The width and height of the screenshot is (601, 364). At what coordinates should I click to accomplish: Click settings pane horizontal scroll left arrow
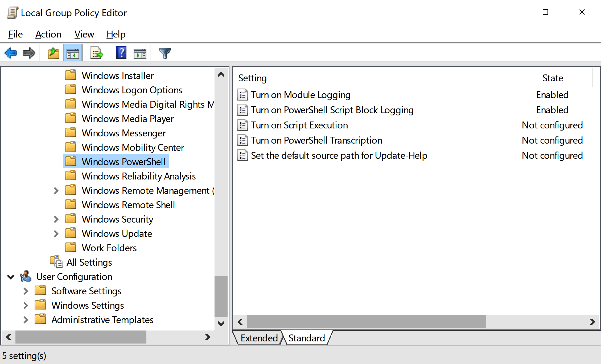[240, 322]
